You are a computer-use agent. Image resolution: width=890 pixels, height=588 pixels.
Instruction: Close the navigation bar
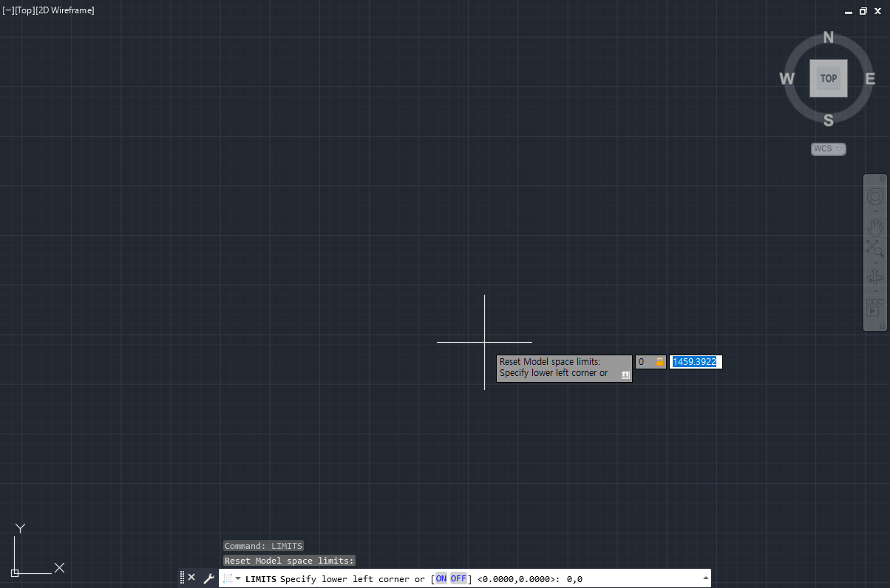[x=883, y=179]
